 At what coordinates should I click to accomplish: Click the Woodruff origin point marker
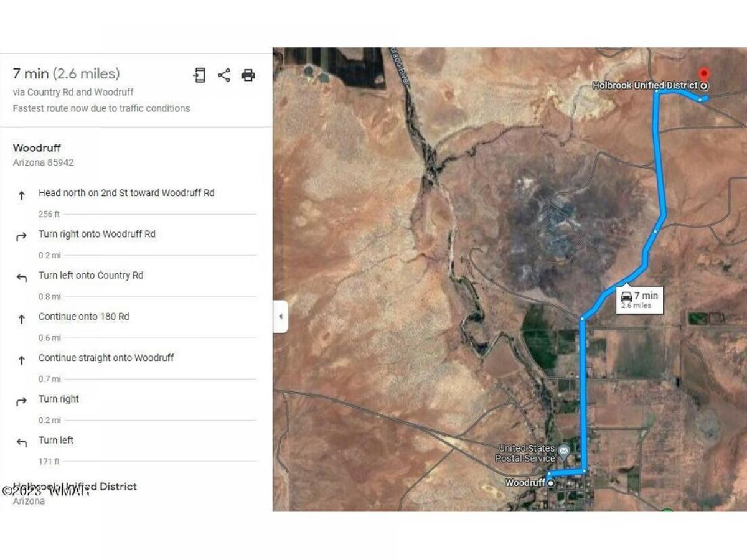coord(551,483)
